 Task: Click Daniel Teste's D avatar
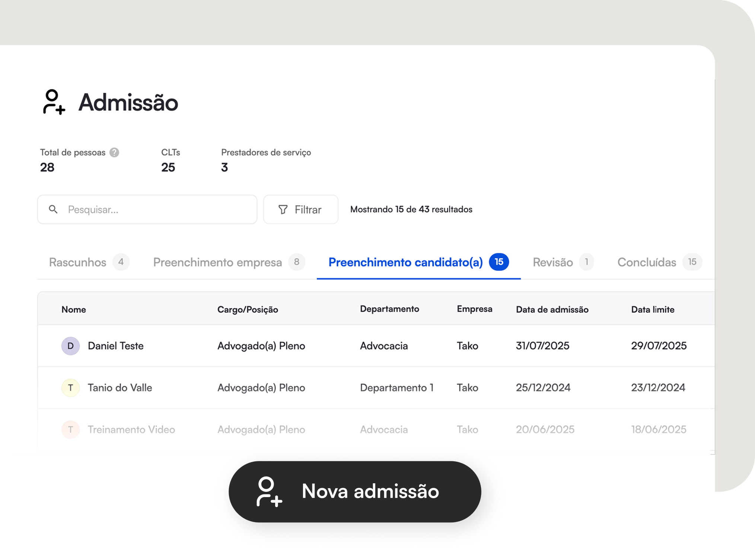[70, 346]
